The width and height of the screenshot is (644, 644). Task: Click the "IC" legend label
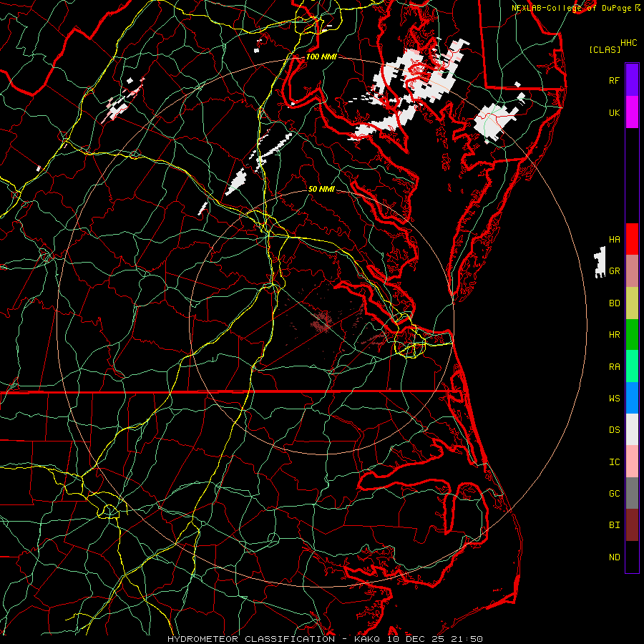pyautogui.click(x=615, y=462)
